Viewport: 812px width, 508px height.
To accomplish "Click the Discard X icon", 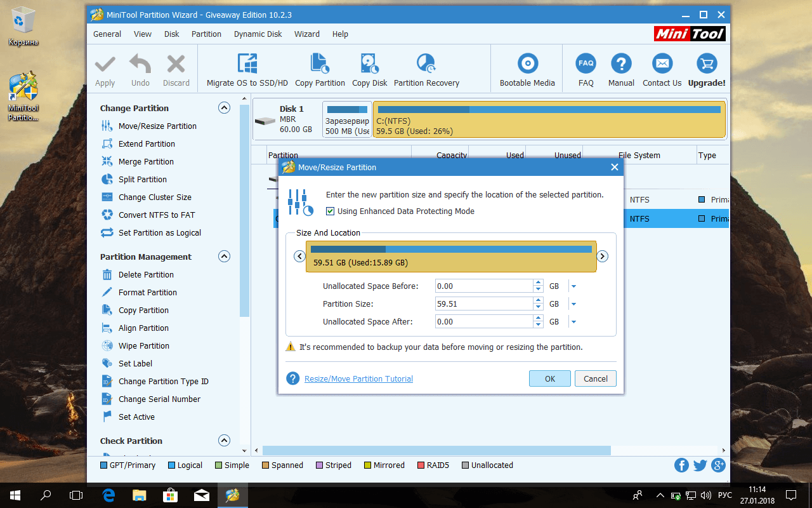I will click(x=176, y=64).
